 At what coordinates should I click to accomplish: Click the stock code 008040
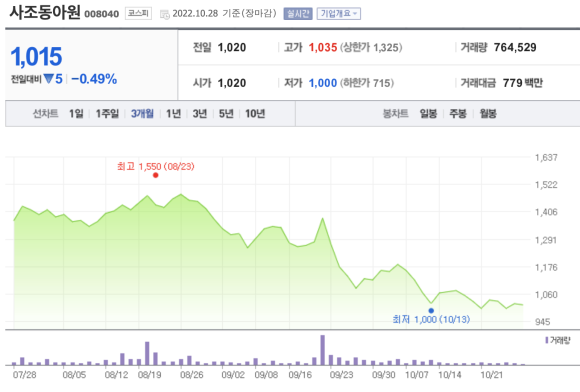click(x=102, y=14)
